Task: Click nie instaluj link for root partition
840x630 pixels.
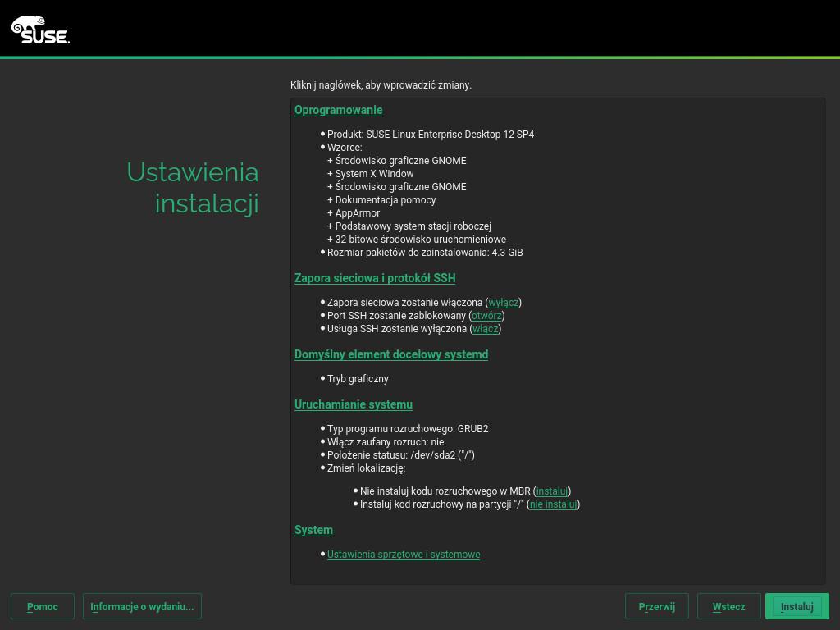Action: tap(554, 504)
